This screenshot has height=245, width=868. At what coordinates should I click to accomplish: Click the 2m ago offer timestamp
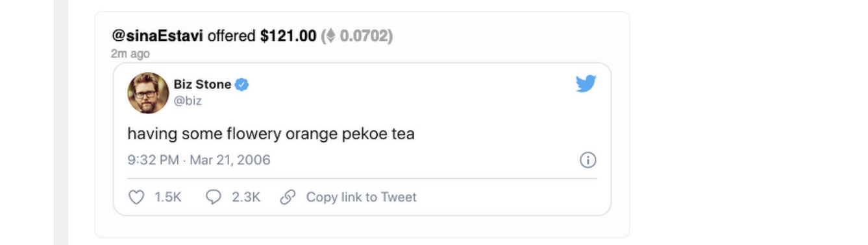tap(130, 54)
